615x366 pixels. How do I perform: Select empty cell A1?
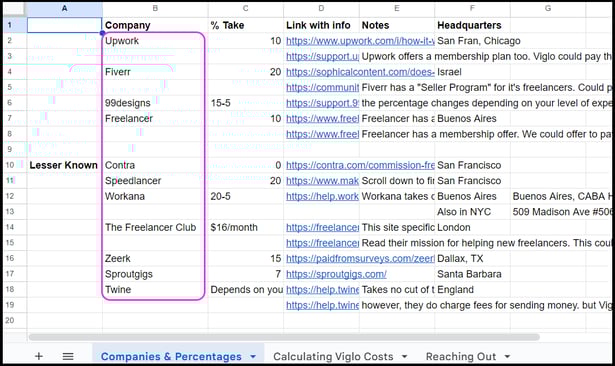coord(65,25)
